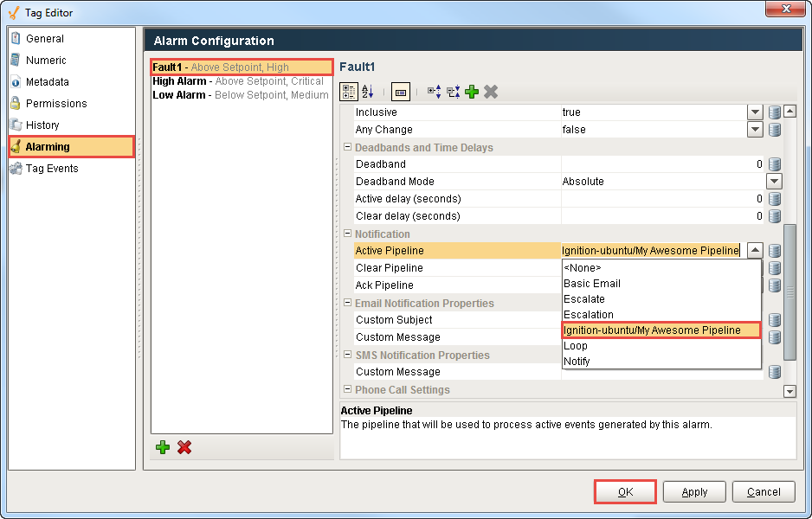Apply the alarm configuration changes
Screen dimensions: 812x519
[x=693, y=491]
